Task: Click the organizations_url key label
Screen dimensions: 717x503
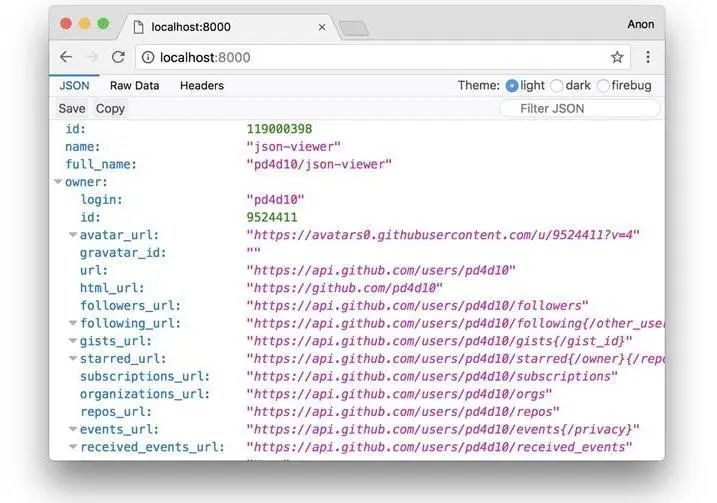Action: pos(145,394)
